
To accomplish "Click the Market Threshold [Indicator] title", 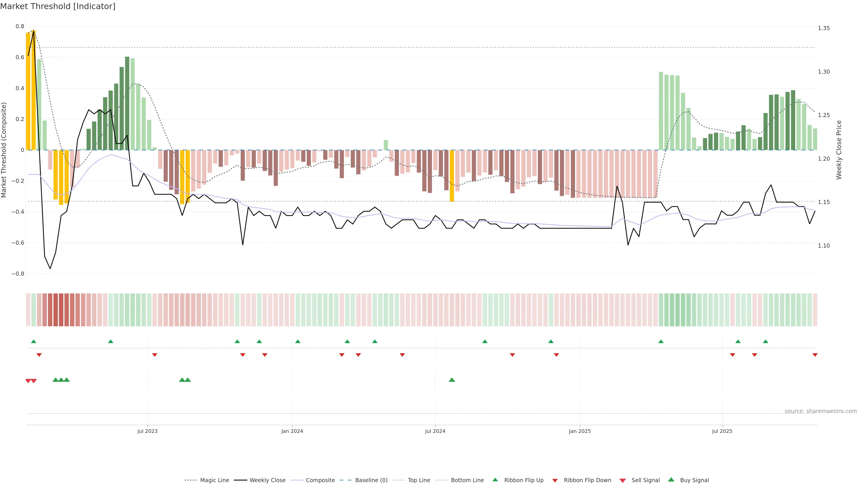I will pos(58,6).
